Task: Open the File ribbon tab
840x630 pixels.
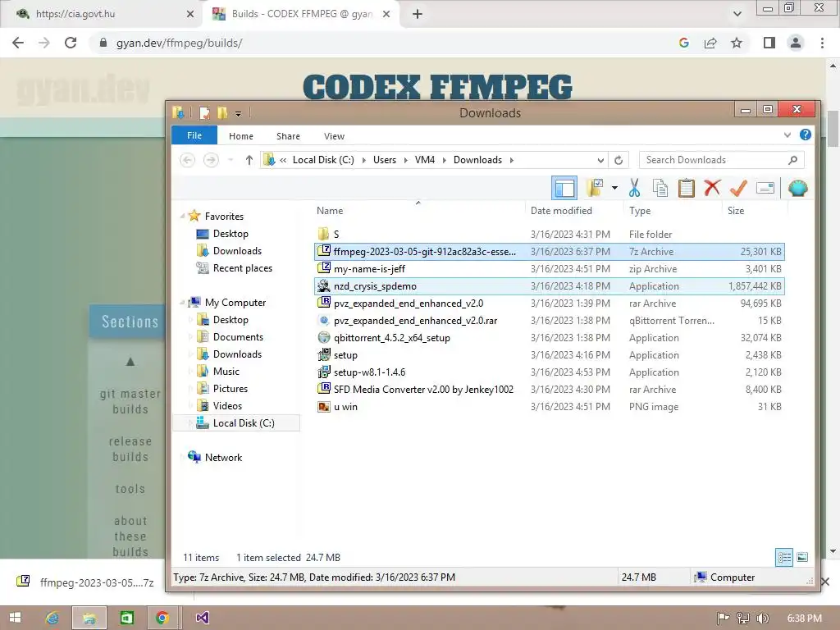Action: click(x=194, y=135)
